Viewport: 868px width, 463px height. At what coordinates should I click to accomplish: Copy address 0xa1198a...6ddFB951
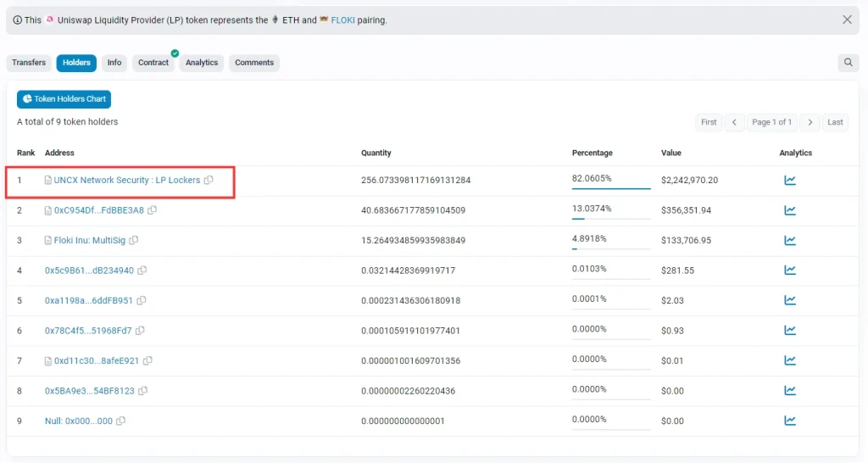point(142,300)
